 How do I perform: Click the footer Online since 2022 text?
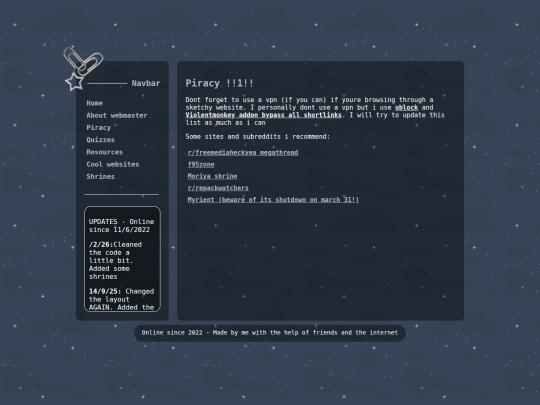tap(270, 333)
